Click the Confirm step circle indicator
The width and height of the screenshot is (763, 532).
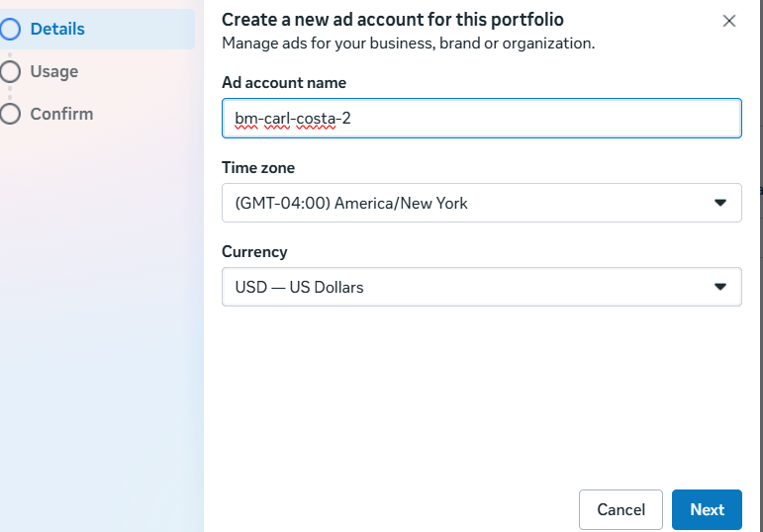point(11,114)
